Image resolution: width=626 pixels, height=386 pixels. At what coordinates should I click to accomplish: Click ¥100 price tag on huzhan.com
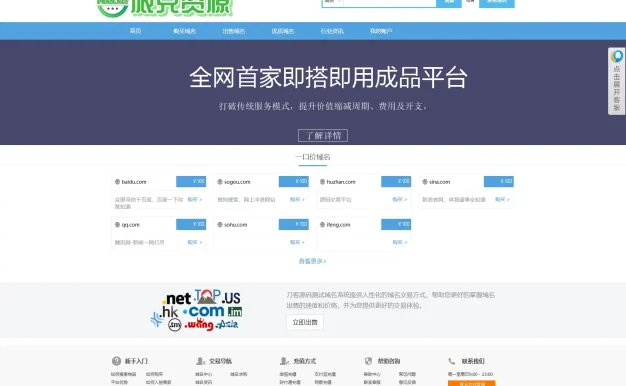pyautogui.click(x=396, y=181)
